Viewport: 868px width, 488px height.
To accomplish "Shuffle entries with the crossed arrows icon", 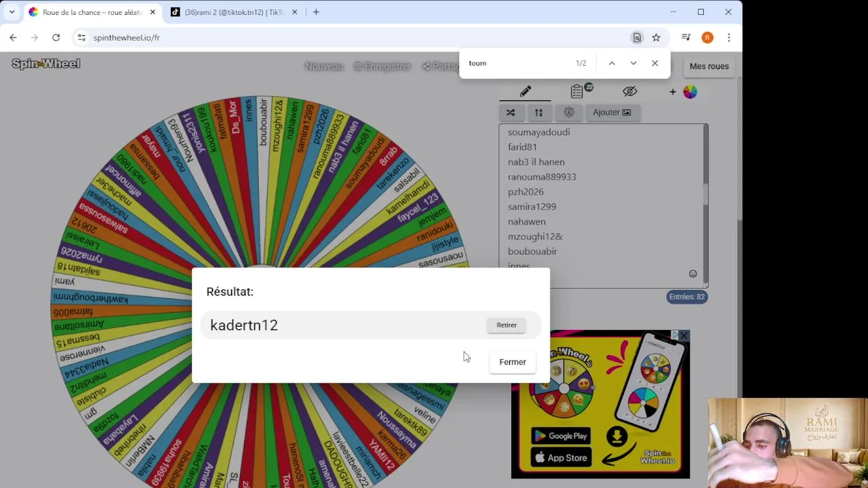I will 511,113.
